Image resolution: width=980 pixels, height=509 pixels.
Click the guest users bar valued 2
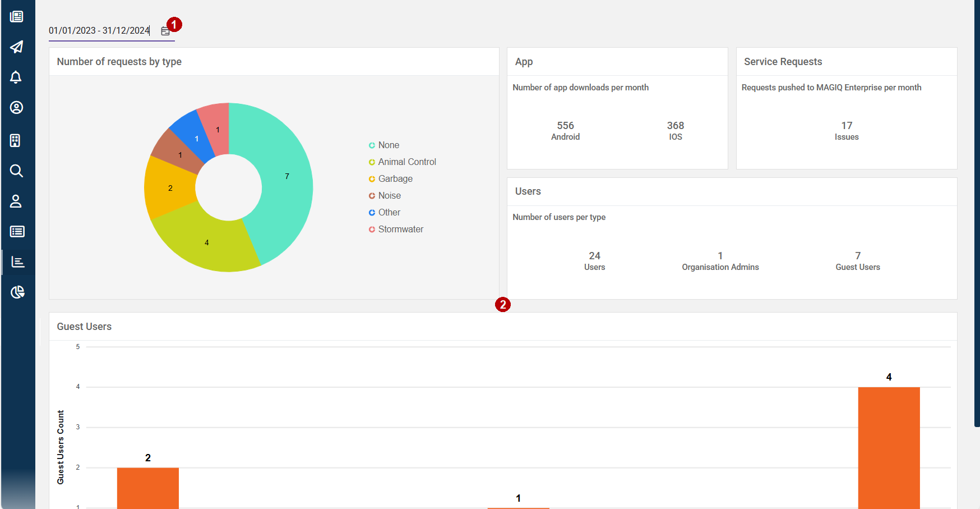tap(148, 488)
